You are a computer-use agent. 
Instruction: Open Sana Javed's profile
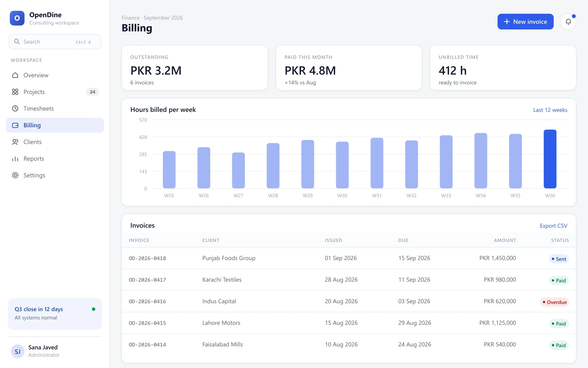55,351
